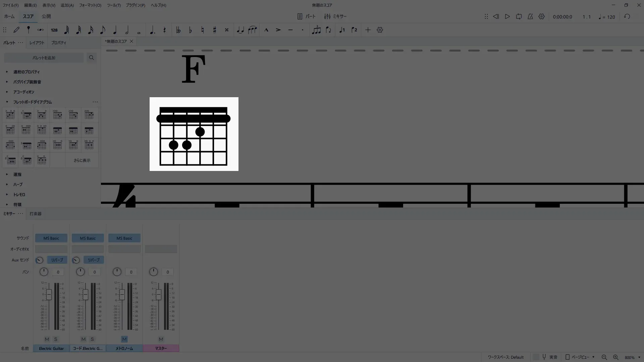Unmute the metronome mixer channel
This screenshot has width=644, height=362.
124,339
